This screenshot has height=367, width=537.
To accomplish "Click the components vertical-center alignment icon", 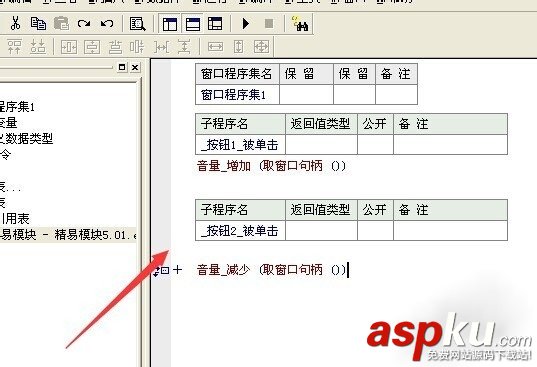I will point(115,47).
